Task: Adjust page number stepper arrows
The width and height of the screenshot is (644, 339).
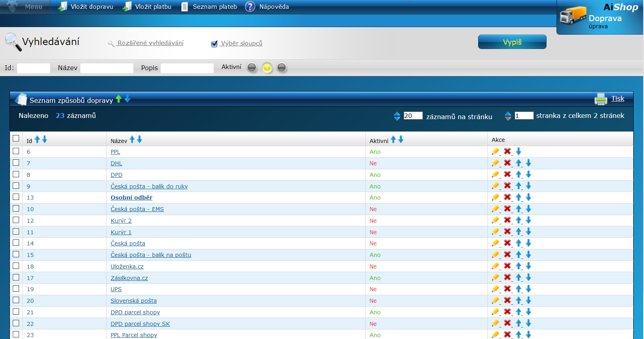Action: pyautogui.click(x=508, y=116)
